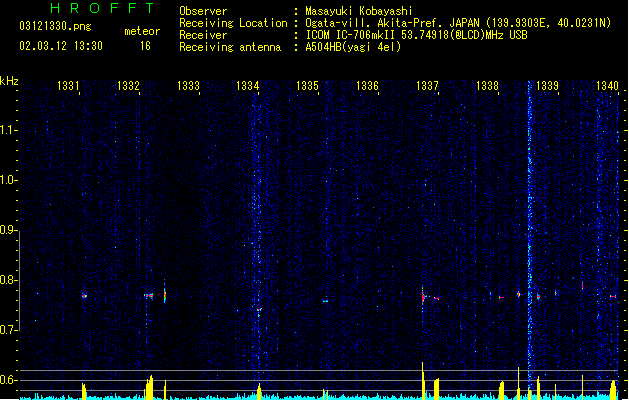This screenshot has height=400, width=629.
Task: Click the timestamp 02.03.12 13:30
Action: pos(61,46)
